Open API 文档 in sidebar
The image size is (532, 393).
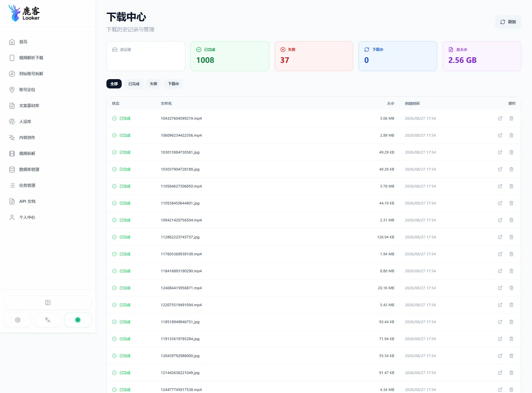coord(48,201)
